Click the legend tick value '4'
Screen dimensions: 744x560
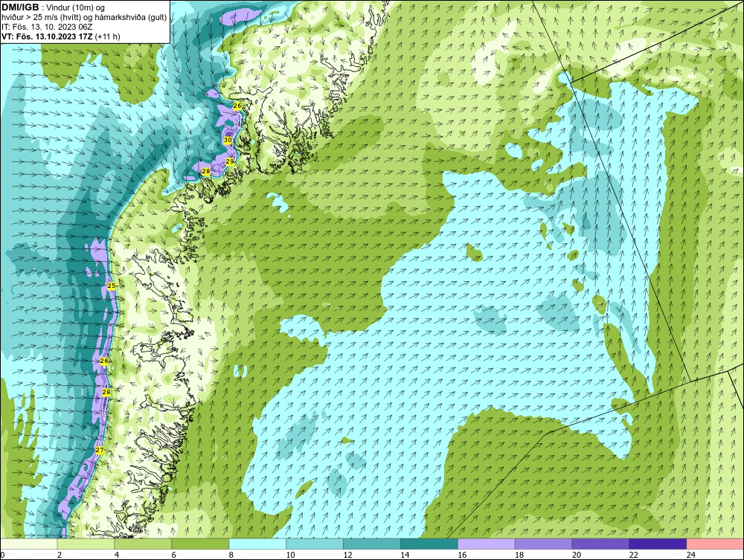point(117,555)
